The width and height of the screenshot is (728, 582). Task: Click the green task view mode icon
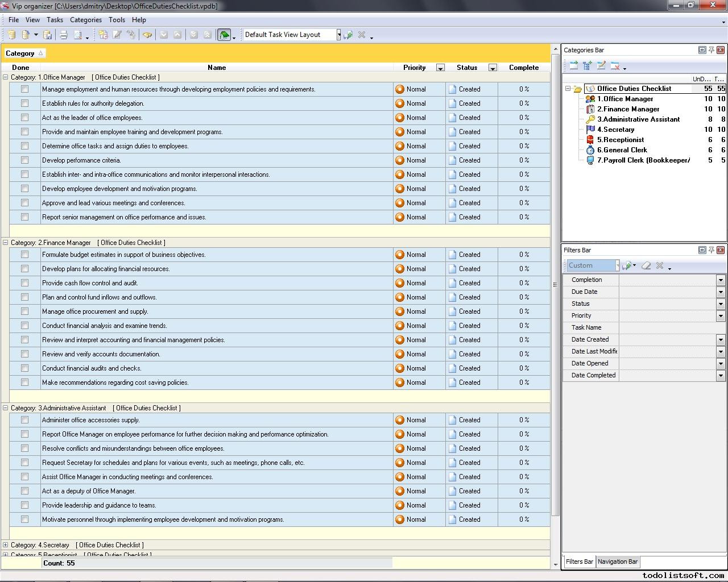[x=224, y=35]
